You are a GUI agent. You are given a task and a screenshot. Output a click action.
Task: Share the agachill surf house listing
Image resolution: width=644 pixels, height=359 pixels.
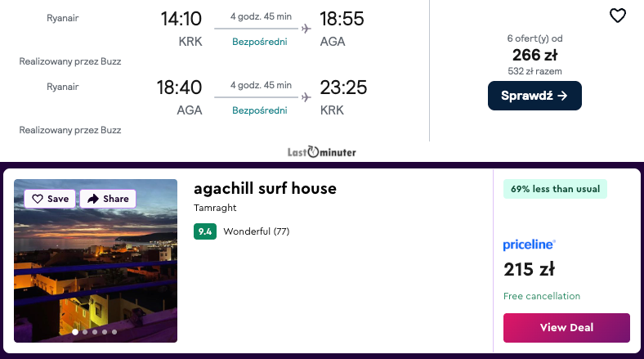pos(108,199)
